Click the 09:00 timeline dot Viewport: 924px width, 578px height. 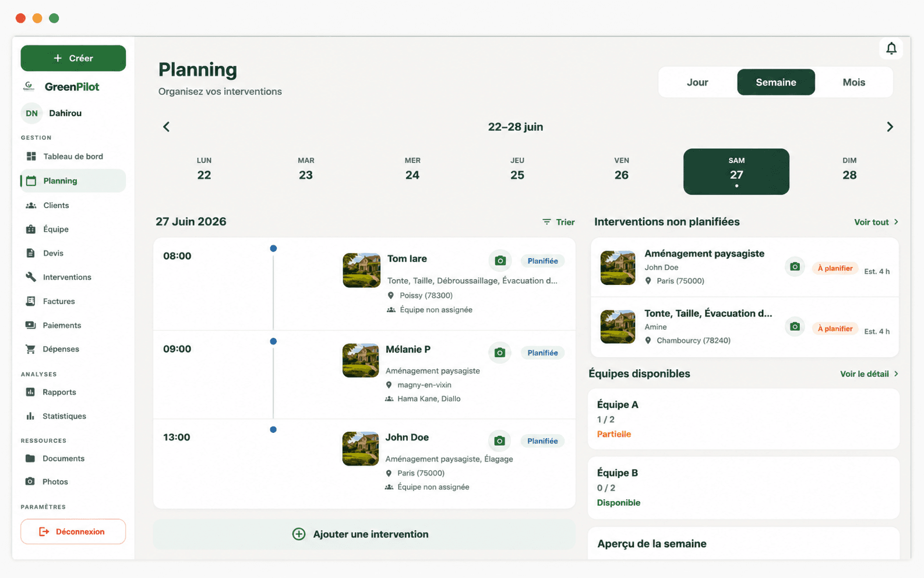(x=273, y=341)
